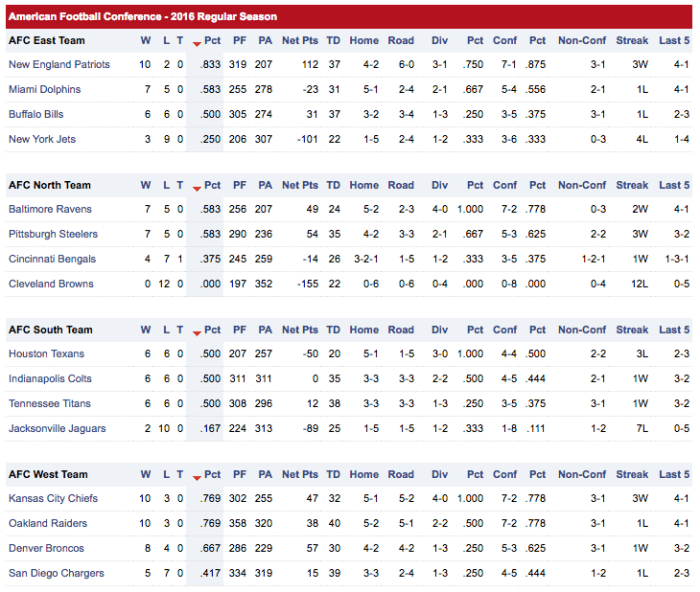Sort AFC West table by Last 5
Image resolution: width=700 pixels, height=592 pixels.
[674, 475]
